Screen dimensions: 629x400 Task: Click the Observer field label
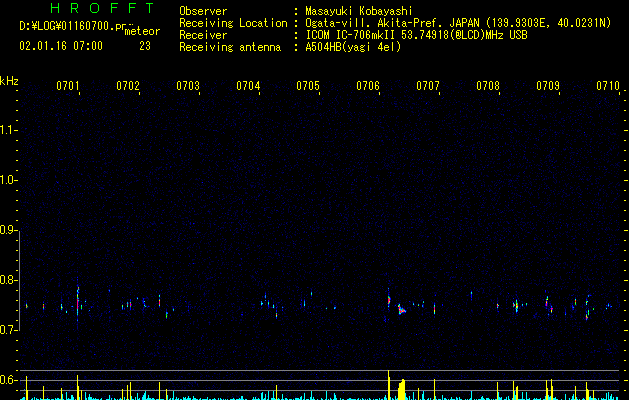[x=203, y=11]
